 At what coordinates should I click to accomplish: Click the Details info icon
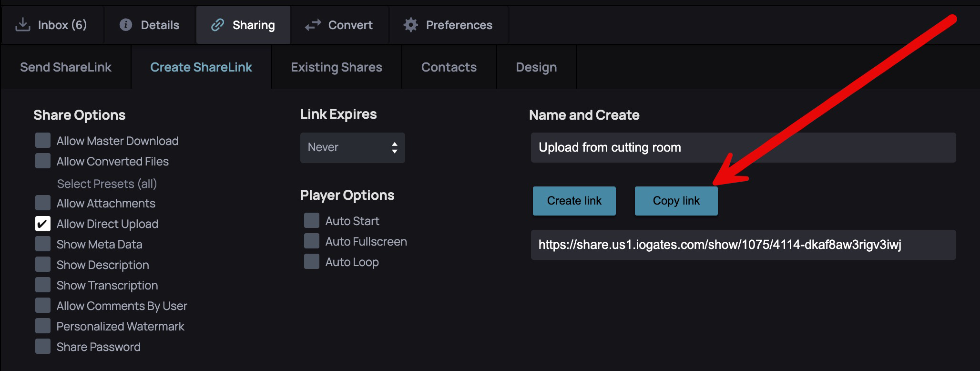(125, 25)
